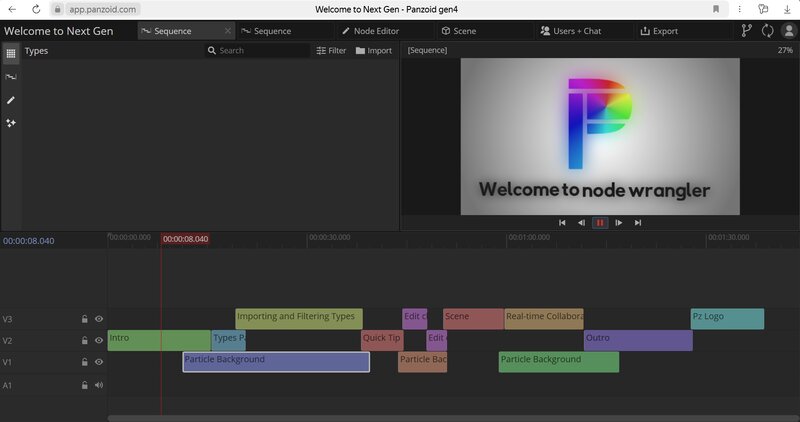Open the Types grid panel in the sidebar
This screenshot has height=422, width=800.
coord(11,53)
